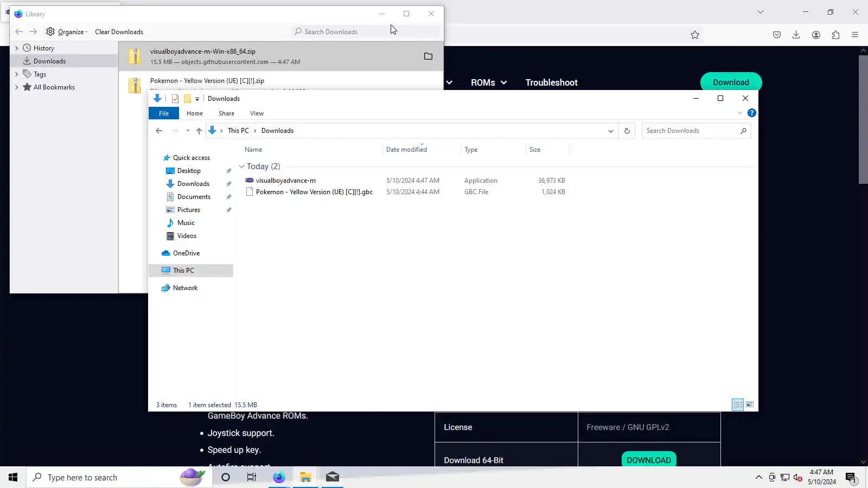868x488 pixels.
Task: Select the visualboyadvance-m-Win-x86_64.zip download entry
Action: 281,56
